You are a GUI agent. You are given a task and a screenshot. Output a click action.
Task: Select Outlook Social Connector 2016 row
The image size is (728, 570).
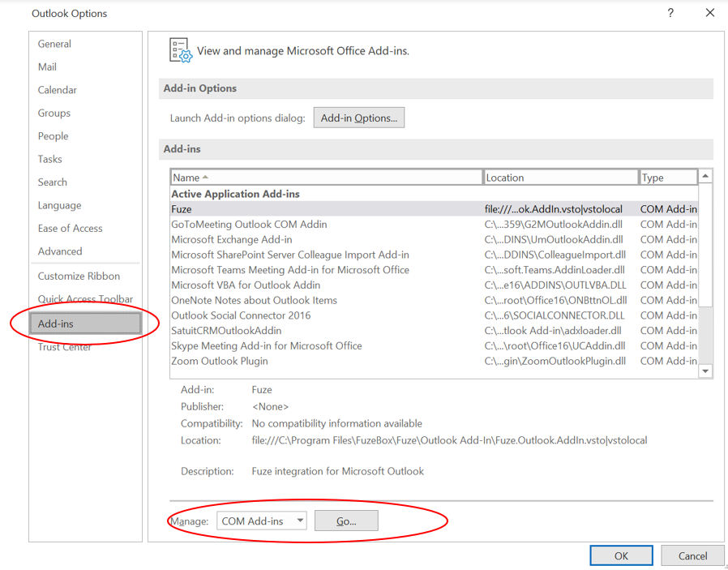(x=434, y=315)
